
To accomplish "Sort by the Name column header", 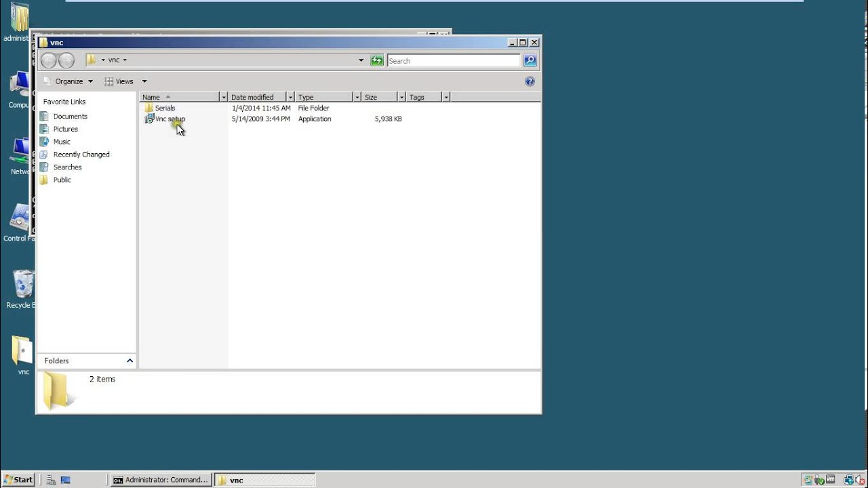I will [x=180, y=97].
